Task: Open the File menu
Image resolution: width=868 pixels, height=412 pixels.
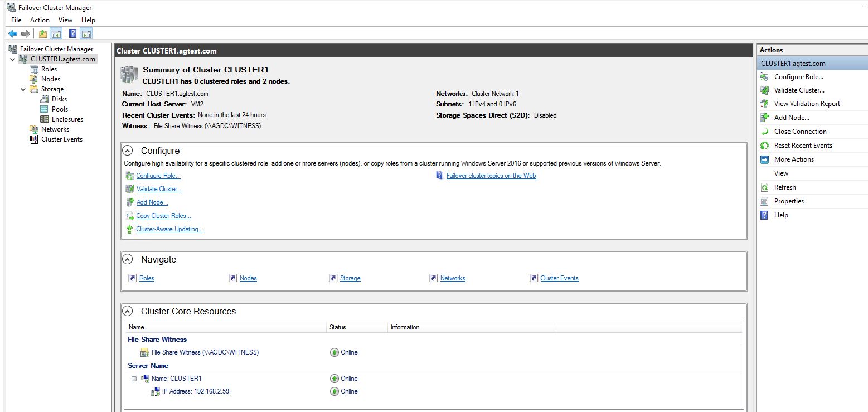Action: point(16,20)
